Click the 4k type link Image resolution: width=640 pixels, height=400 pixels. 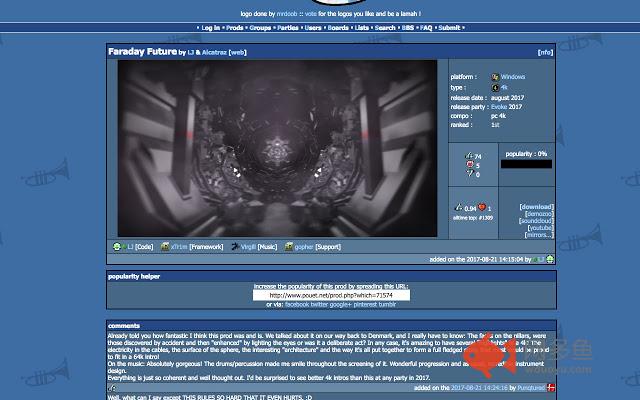pos(504,87)
